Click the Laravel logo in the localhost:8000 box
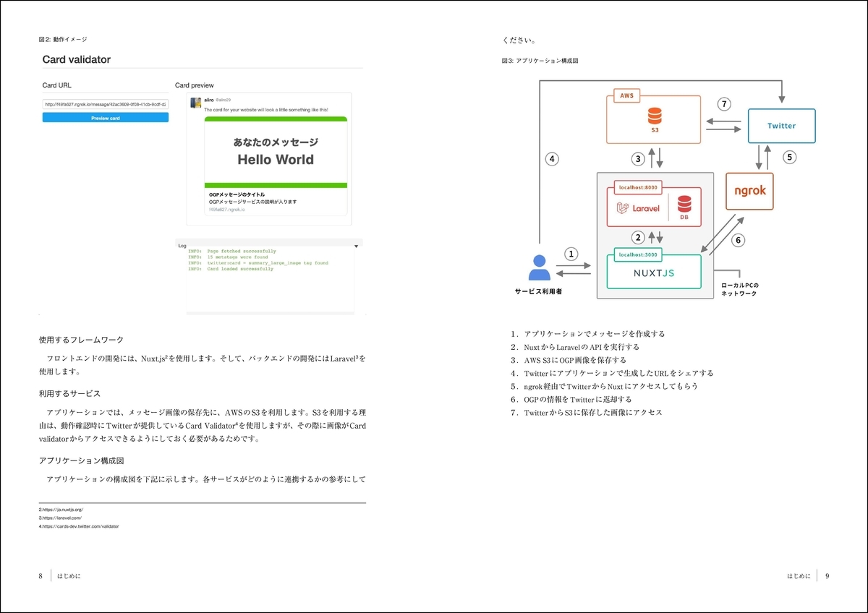 [x=637, y=207]
